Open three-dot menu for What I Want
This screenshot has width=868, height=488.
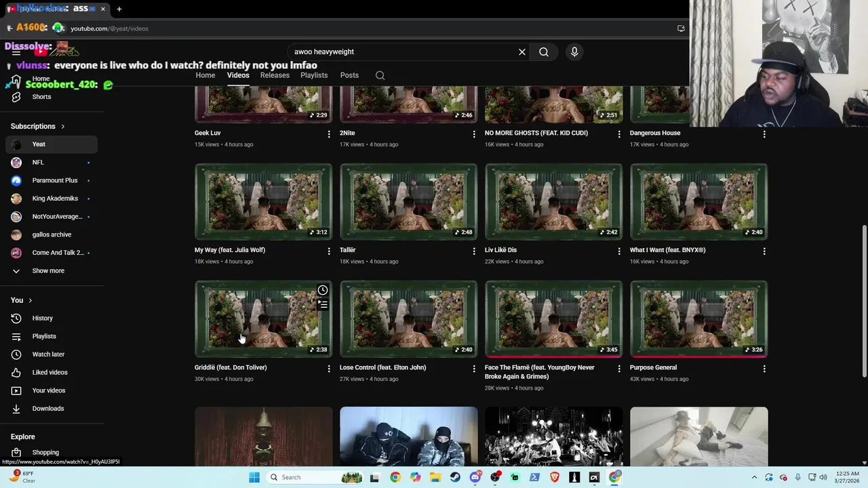pyautogui.click(x=764, y=251)
